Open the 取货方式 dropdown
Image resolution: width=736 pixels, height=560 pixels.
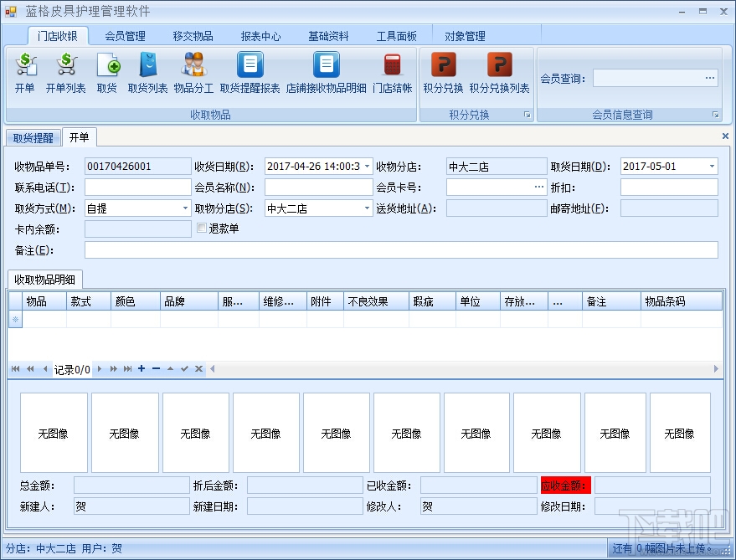point(185,208)
